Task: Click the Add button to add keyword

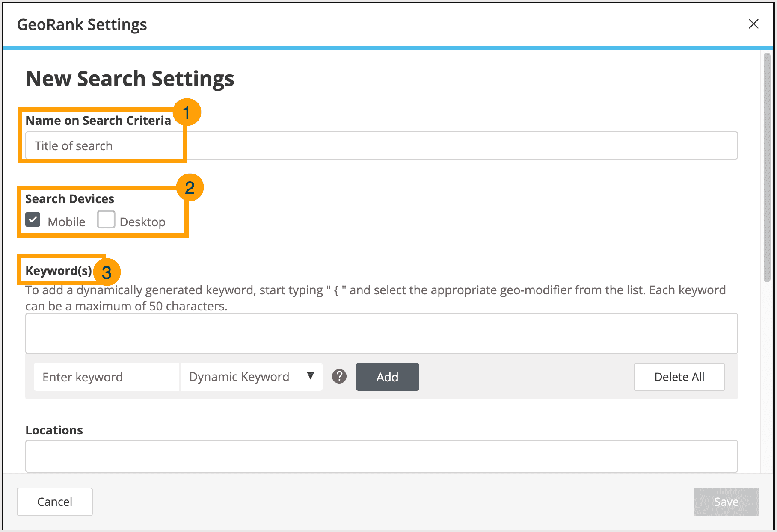Action: pos(387,377)
